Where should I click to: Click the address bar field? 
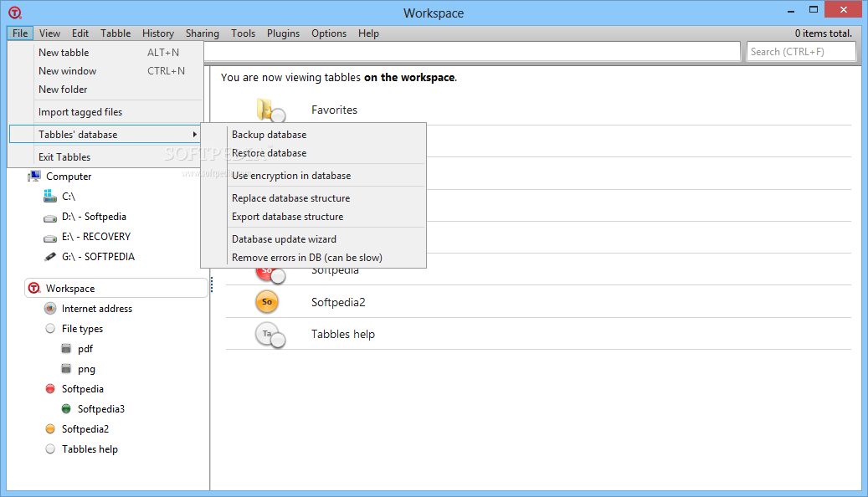[x=471, y=52]
